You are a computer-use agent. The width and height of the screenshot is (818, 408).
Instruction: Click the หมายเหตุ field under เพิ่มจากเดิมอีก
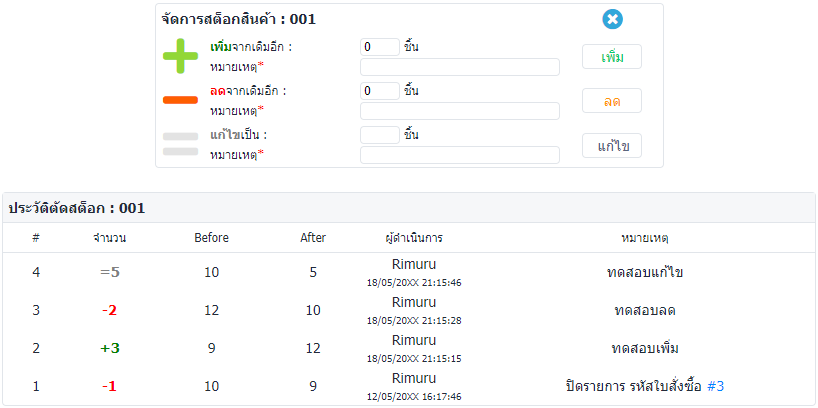pos(460,67)
